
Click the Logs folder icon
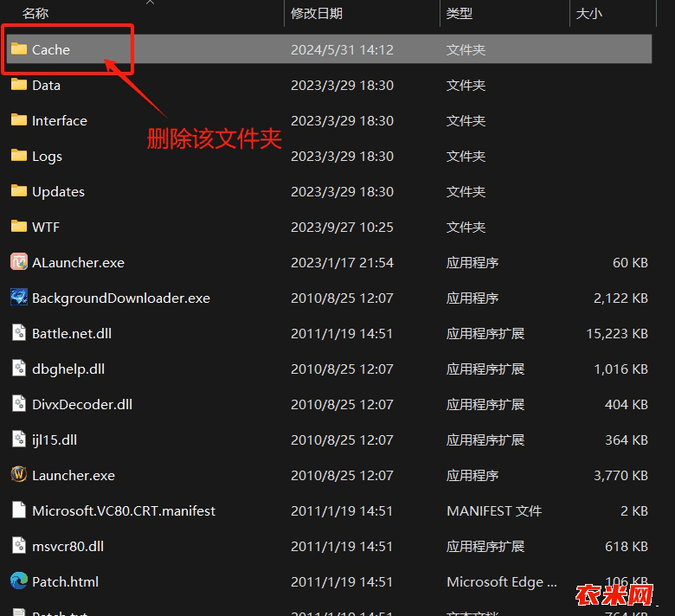coord(18,155)
